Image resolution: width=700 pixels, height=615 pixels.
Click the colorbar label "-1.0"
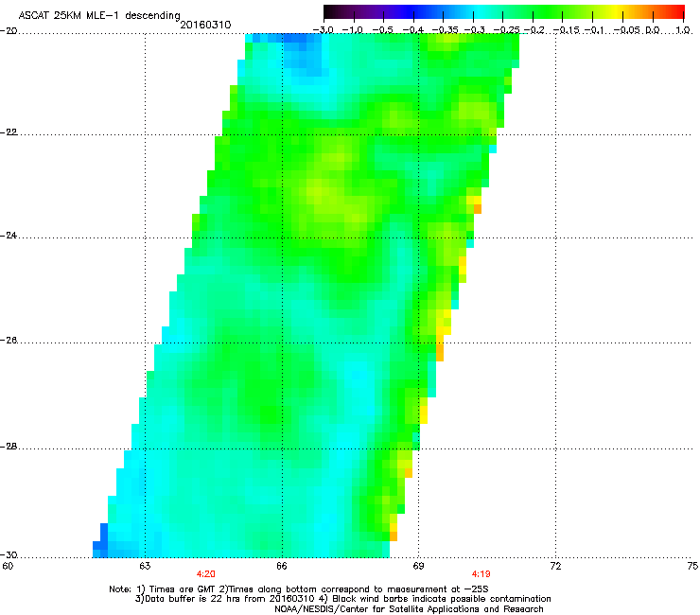(352, 30)
